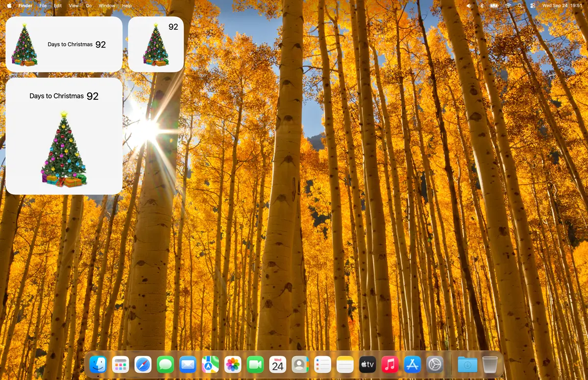
Task: Open Maps from the Dock
Action: click(210, 364)
